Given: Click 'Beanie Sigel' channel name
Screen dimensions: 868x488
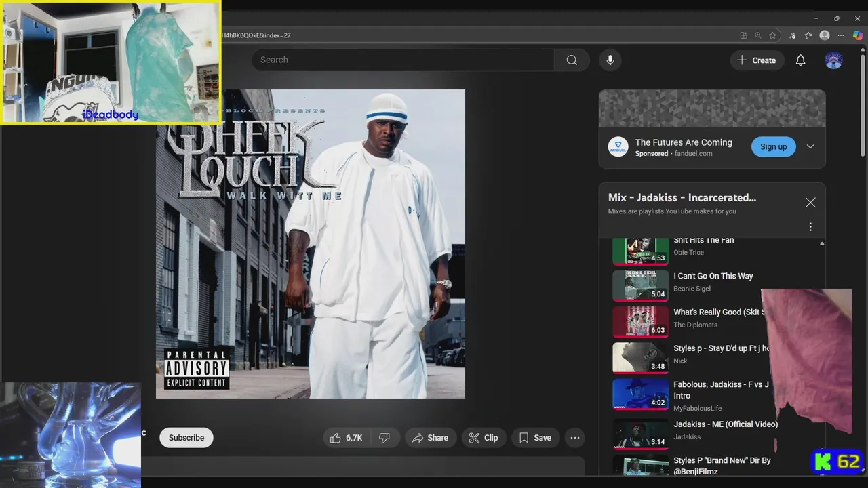Looking at the screenshot, I should (x=692, y=289).
